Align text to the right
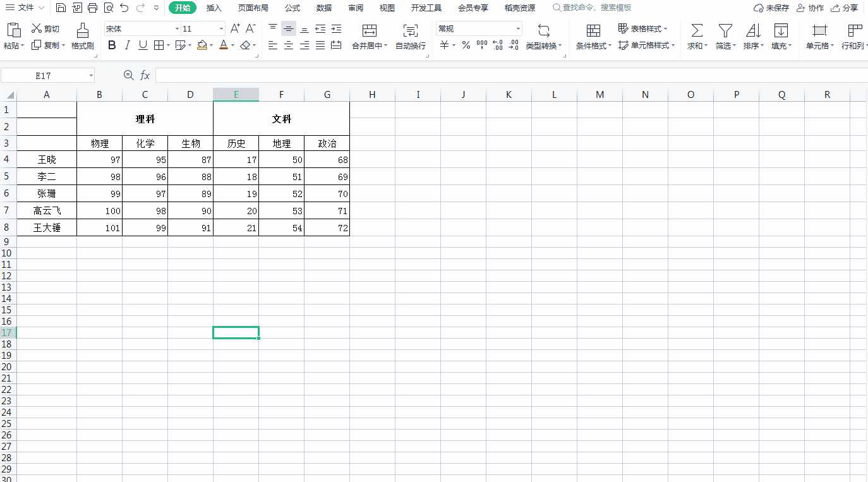Screen dimensions: 868x482 304,45
